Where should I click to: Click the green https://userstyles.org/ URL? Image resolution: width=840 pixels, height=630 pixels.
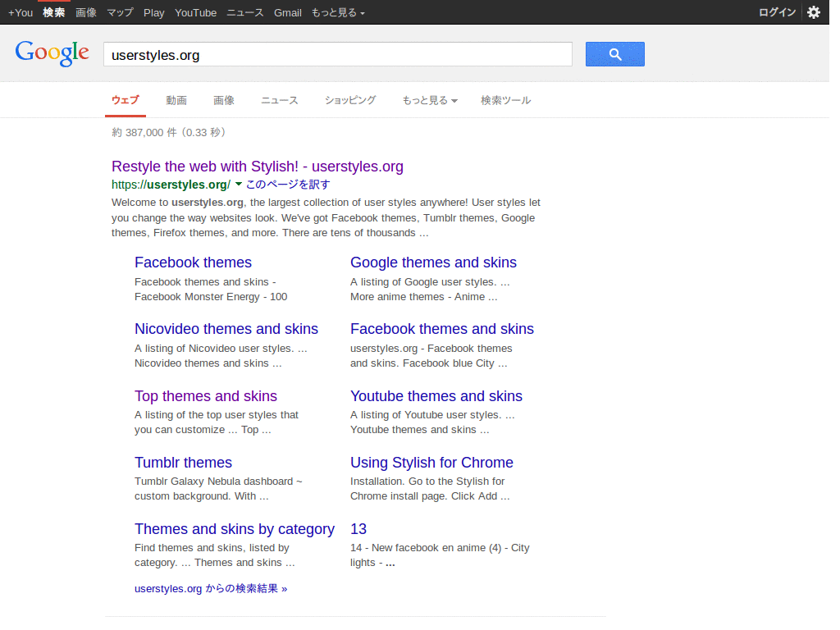(171, 185)
